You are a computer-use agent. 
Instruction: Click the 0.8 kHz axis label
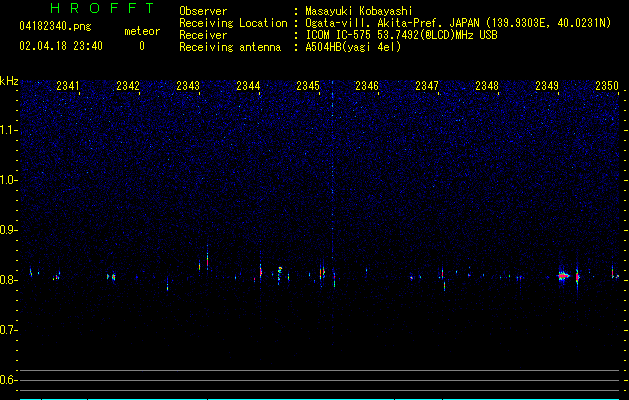(x=9, y=280)
